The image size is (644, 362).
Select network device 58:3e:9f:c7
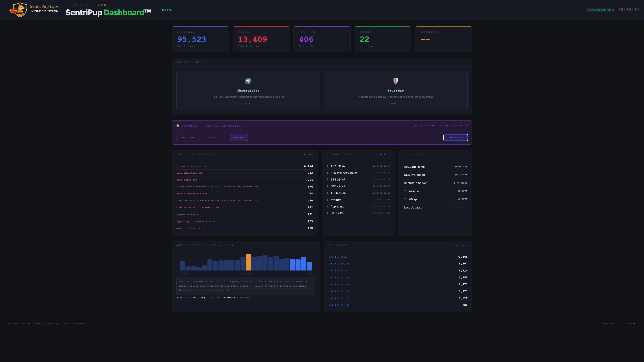(x=358, y=179)
